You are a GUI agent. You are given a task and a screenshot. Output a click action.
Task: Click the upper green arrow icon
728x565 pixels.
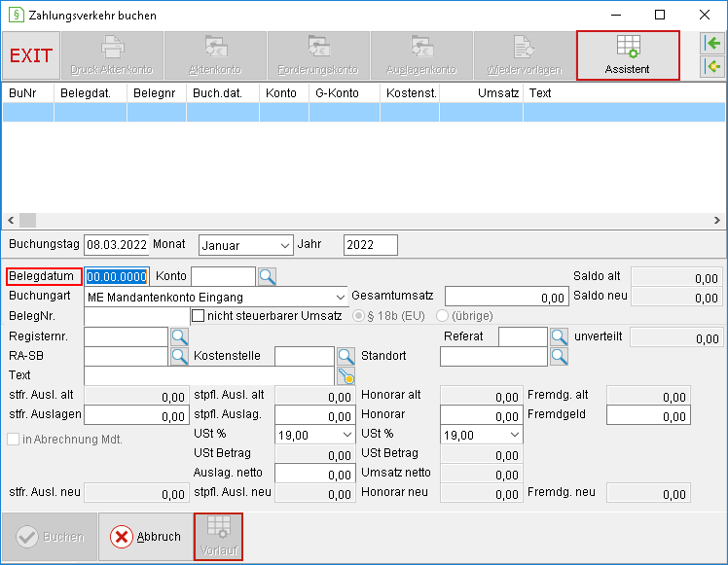click(712, 44)
